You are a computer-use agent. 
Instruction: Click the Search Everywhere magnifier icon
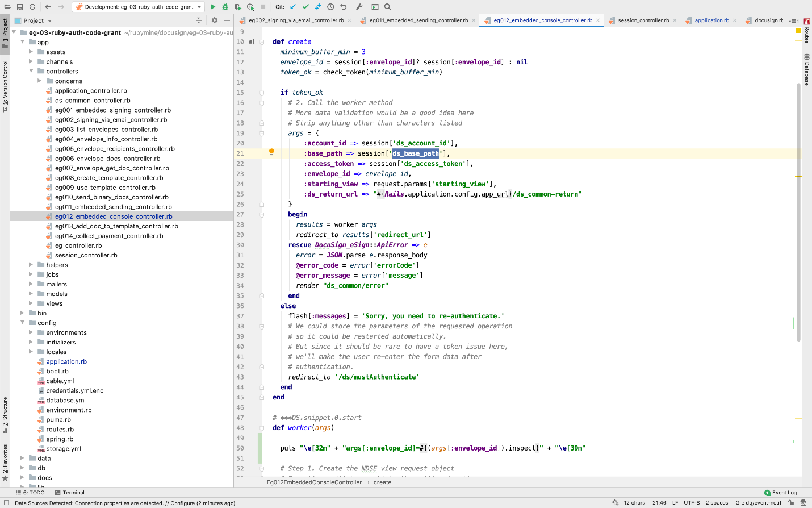tap(388, 7)
